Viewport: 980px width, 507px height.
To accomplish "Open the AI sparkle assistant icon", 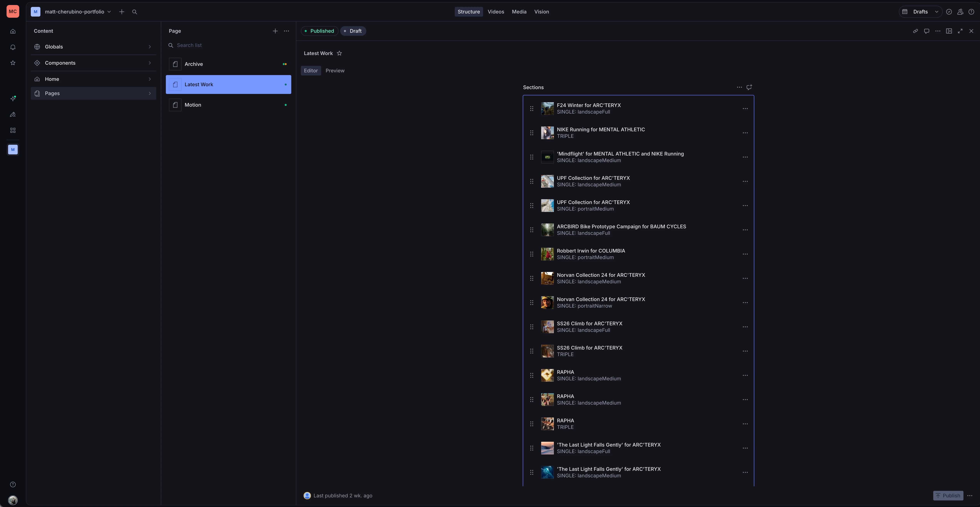I will (13, 99).
